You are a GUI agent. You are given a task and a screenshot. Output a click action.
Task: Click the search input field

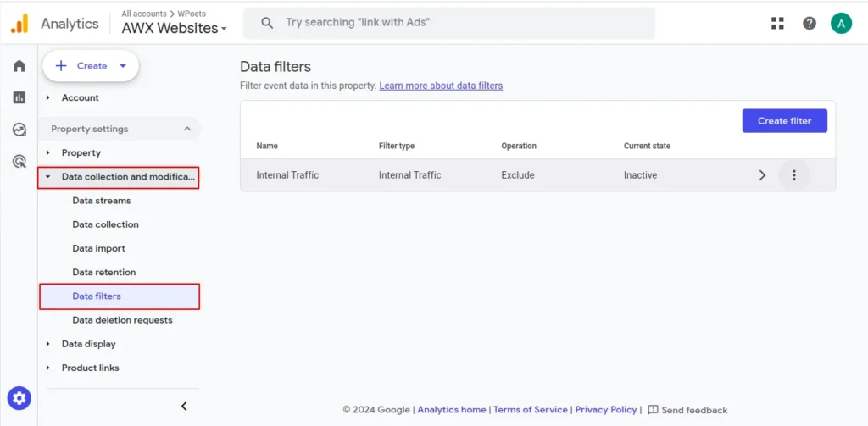click(x=449, y=23)
